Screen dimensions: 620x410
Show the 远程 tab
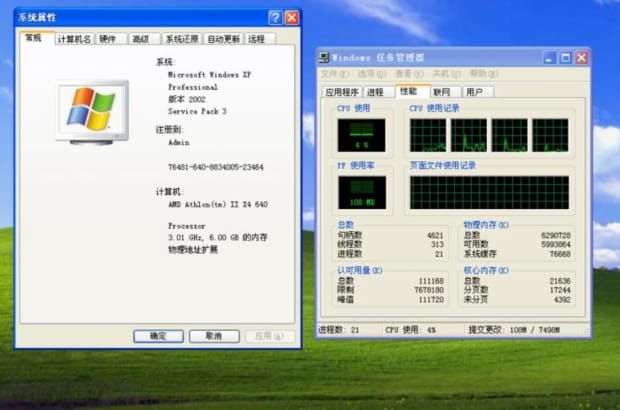(257, 39)
